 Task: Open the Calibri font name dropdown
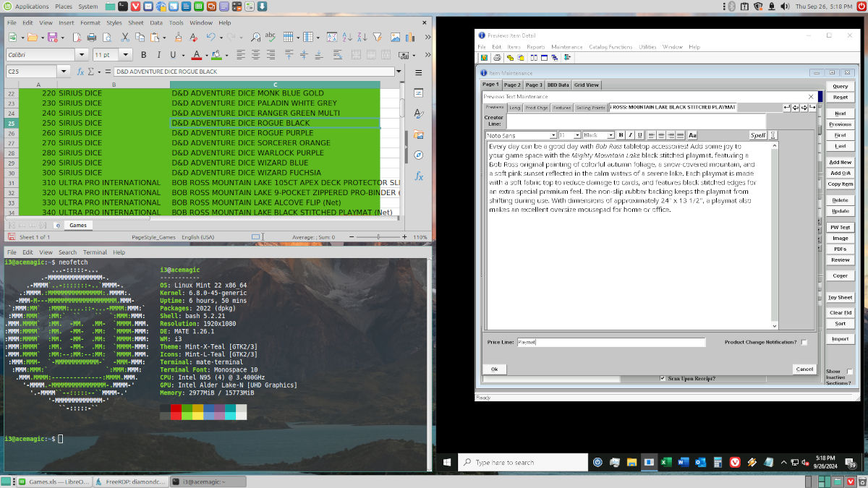tap(82, 55)
